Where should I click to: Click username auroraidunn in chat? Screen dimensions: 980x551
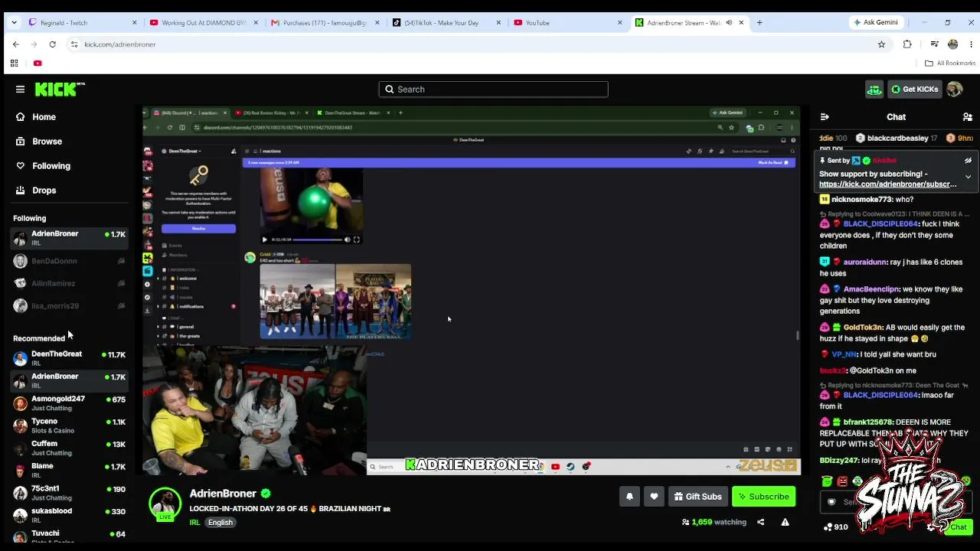[x=866, y=262]
